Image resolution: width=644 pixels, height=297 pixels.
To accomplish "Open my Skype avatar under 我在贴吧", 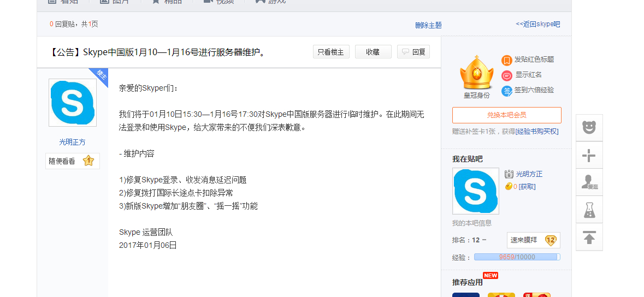I will (476, 191).
